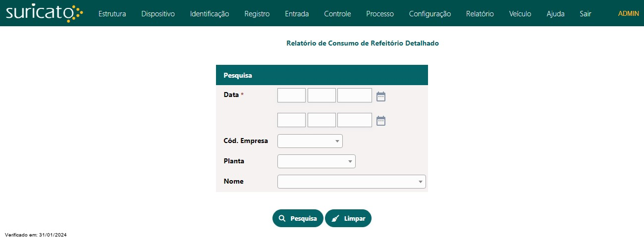Open the end date calendar picker
The image size is (644, 242).
pyautogui.click(x=381, y=120)
